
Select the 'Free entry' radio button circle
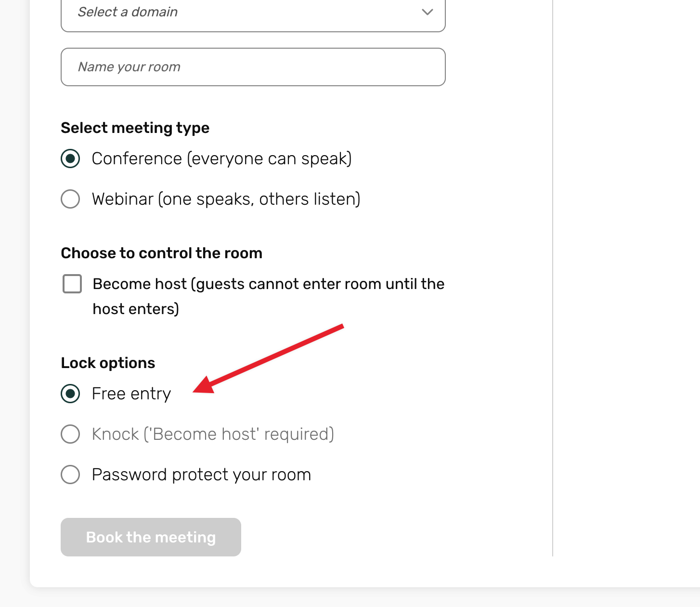(x=70, y=394)
